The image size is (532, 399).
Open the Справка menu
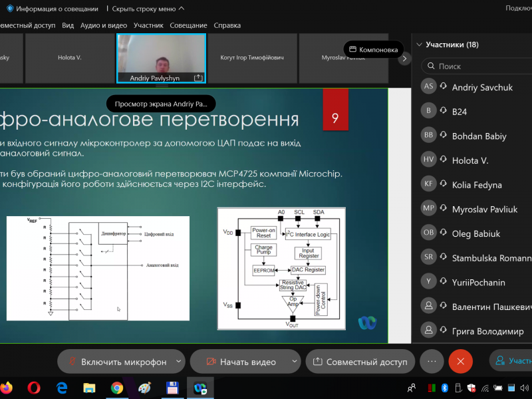(227, 25)
